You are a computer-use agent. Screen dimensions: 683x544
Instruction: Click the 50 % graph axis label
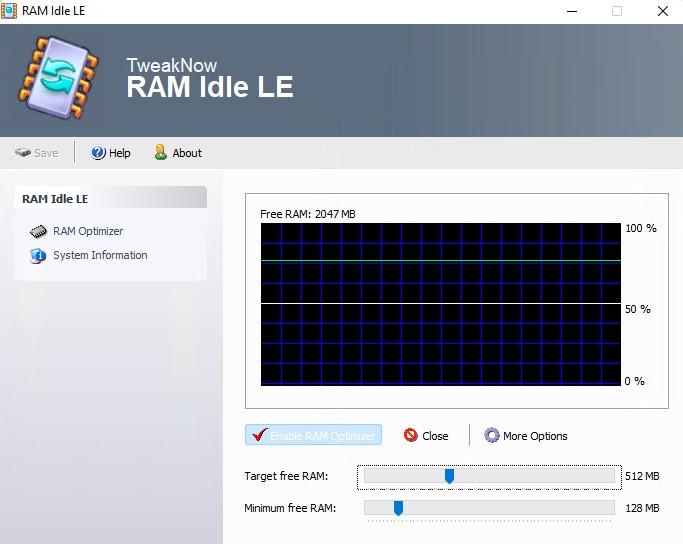[x=638, y=309]
